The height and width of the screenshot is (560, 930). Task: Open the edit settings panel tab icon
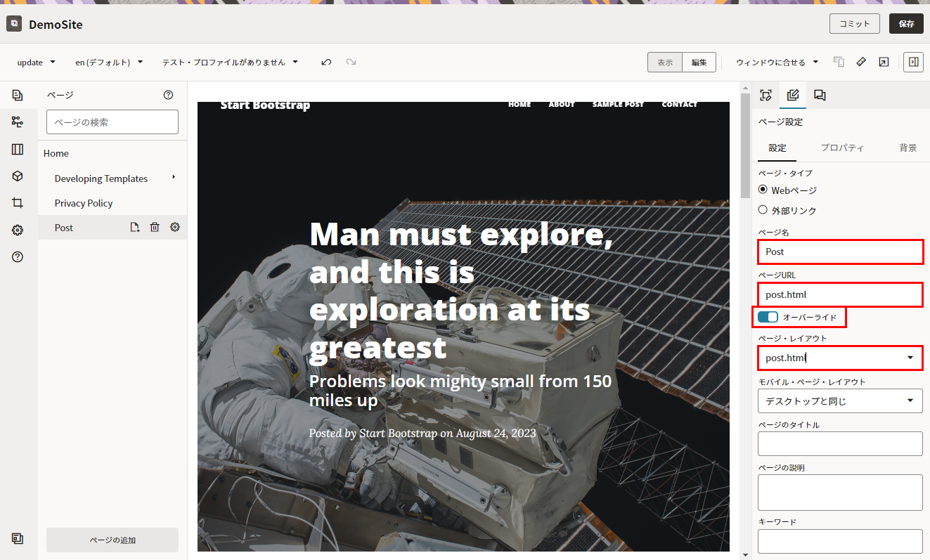pos(793,96)
